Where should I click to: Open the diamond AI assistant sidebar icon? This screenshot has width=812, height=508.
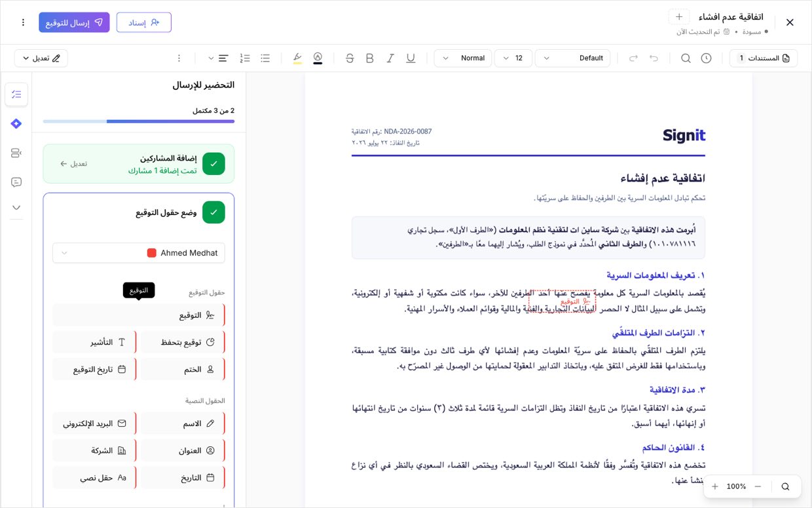16,123
